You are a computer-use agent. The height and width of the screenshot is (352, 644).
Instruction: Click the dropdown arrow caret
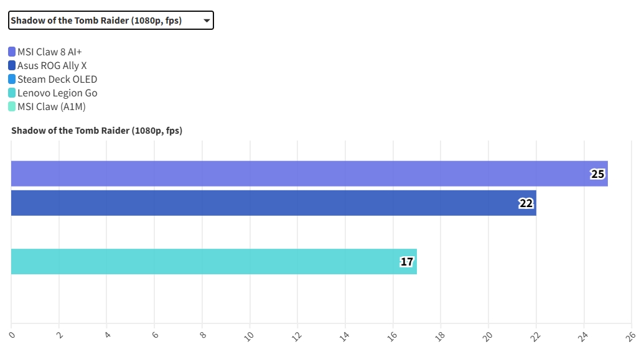pyautogui.click(x=207, y=21)
